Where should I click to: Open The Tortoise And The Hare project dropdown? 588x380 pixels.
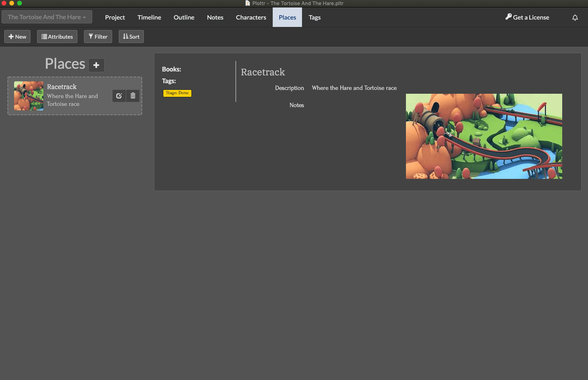47,17
